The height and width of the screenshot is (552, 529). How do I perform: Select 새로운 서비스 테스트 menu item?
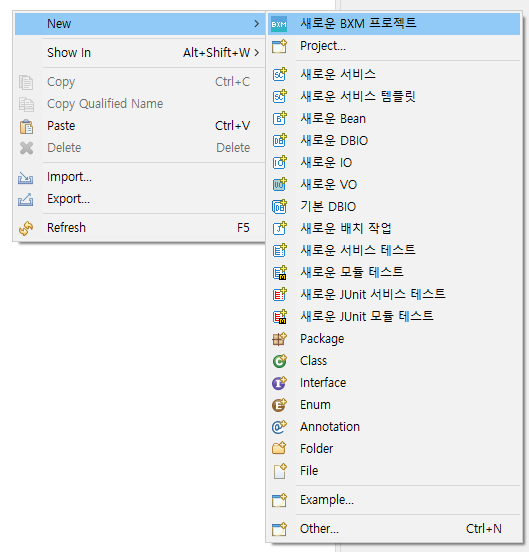pos(394,250)
